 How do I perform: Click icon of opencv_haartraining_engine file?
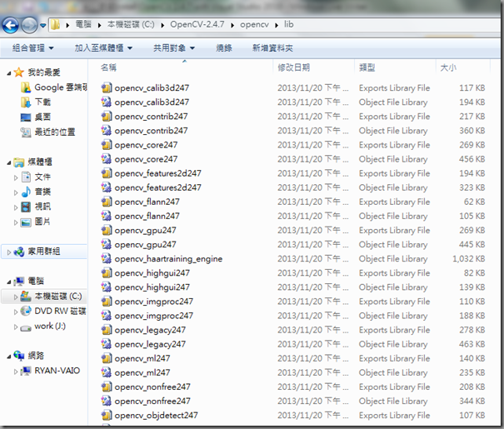pyautogui.click(x=107, y=258)
